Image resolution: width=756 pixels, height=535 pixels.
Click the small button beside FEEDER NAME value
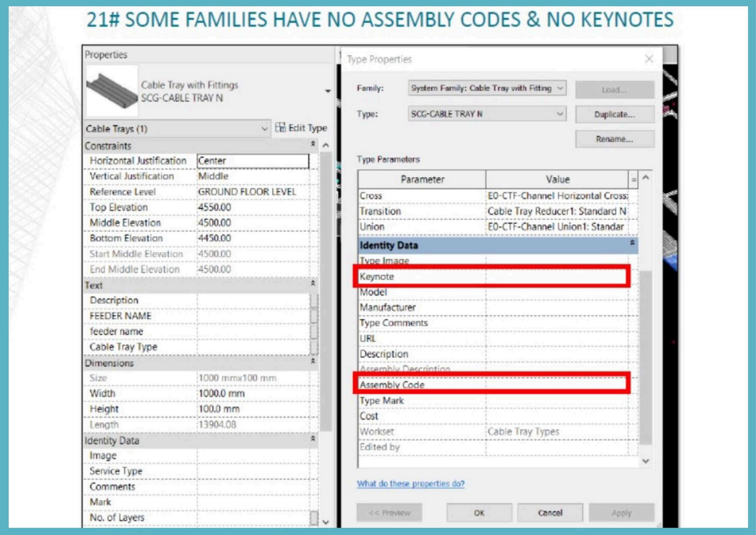[314, 316]
